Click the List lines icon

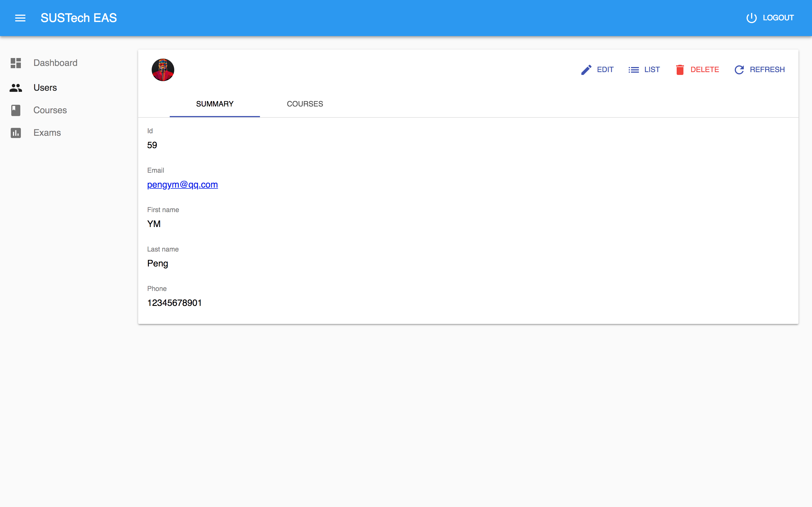pos(634,70)
